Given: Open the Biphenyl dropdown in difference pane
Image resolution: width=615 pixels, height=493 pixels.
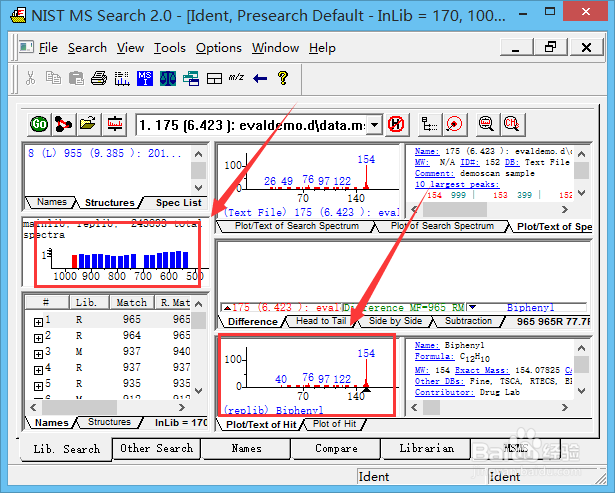Looking at the screenshot, I should (x=472, y=307).
